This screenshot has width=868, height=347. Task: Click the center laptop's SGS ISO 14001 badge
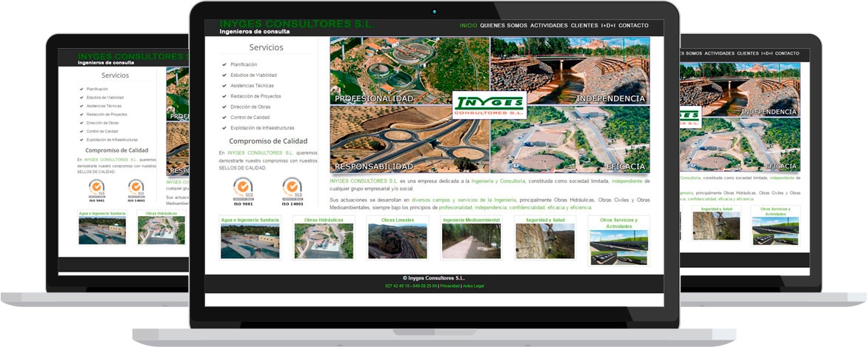[292, 192]
